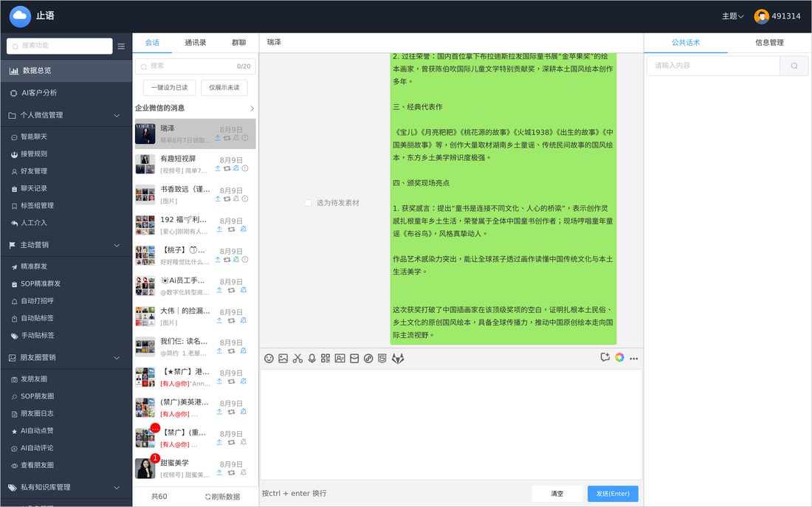Click the conversation 搜索 input field
This screenshot has height=507, width=812.
pos(195,66)
